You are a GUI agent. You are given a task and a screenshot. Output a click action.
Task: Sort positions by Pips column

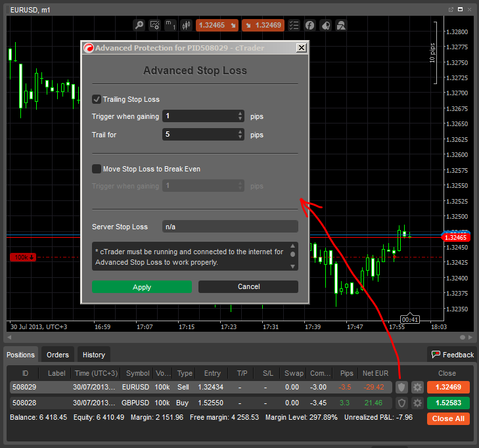[347, 373]
